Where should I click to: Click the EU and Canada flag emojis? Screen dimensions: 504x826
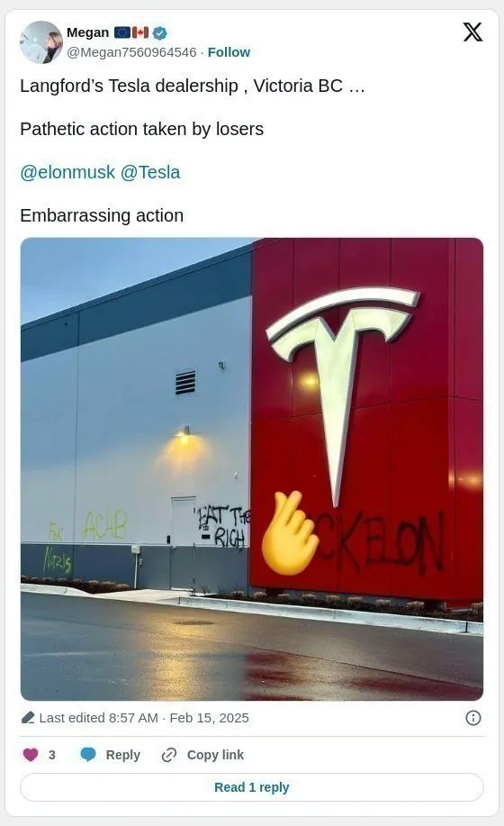[x=131, y=32]
